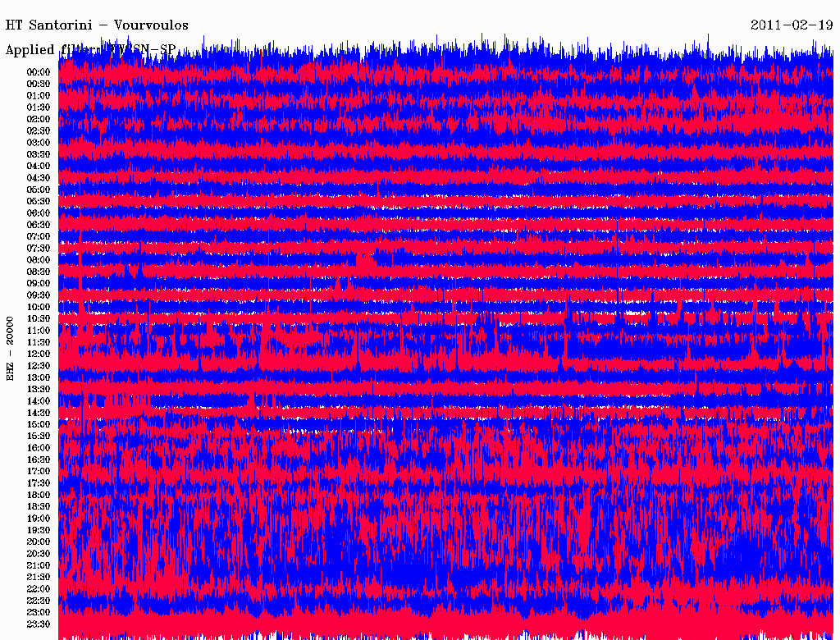Select the 11:00 time label
840x640 pixels.
point(39,331)
